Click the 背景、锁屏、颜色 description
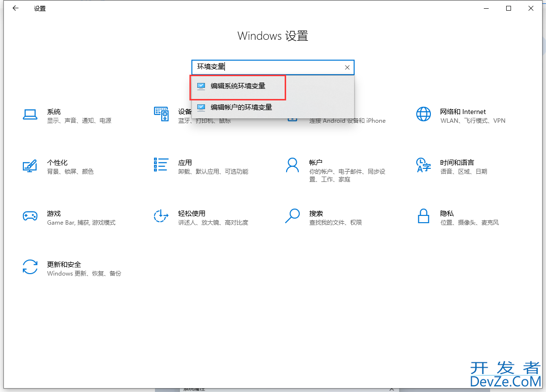This screenshot has height=392, width=546. coord(70,171)
